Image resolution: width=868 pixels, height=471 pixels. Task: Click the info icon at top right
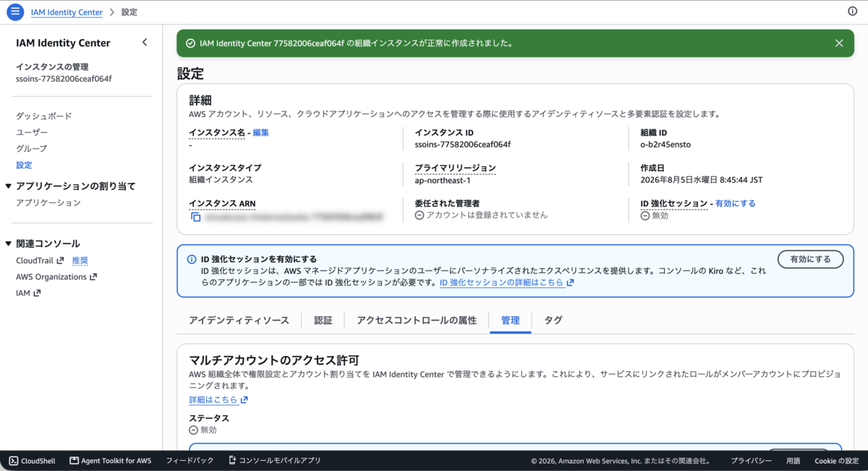tap(852, 12)
